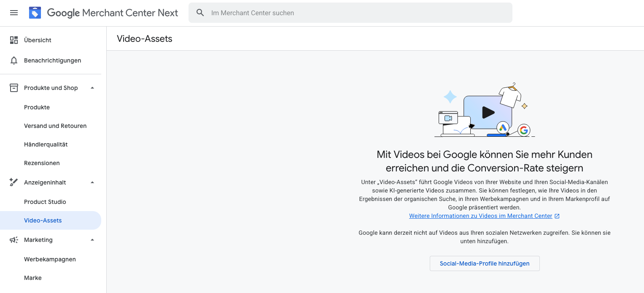Click the Anzeigeninhalt sparkle brush icon
The height and width of the screenshot is (293, 644).
pyautogui.click(x=14, y=182)
